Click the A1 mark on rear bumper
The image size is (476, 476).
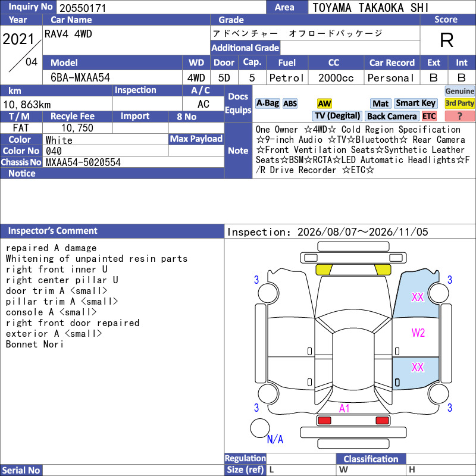345,408
